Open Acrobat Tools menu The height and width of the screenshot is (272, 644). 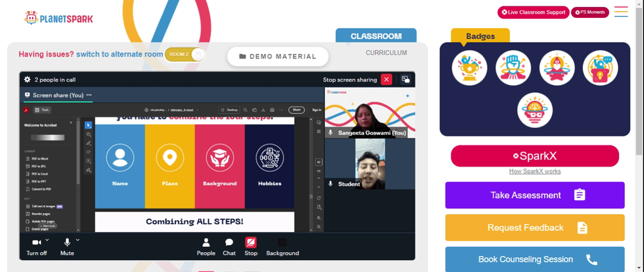click(43, 110)
